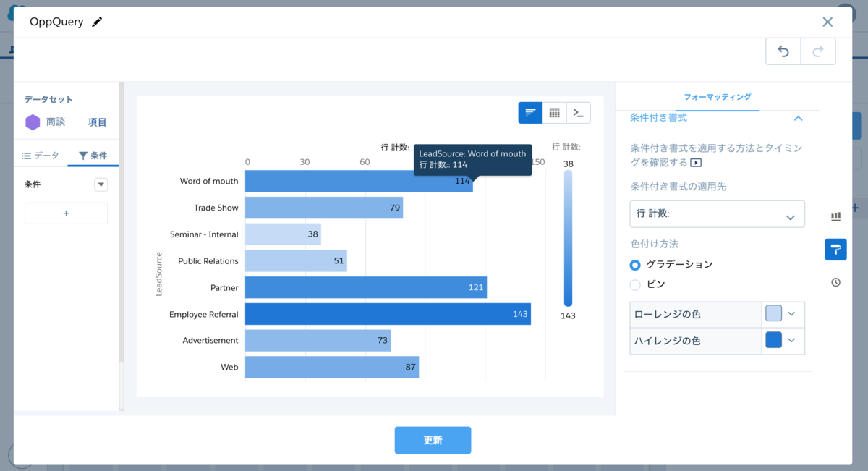The height and width of the screenshot is (471, 868).
Task: Click the 'LeadSource' vertical axis title
Action: 159,274
